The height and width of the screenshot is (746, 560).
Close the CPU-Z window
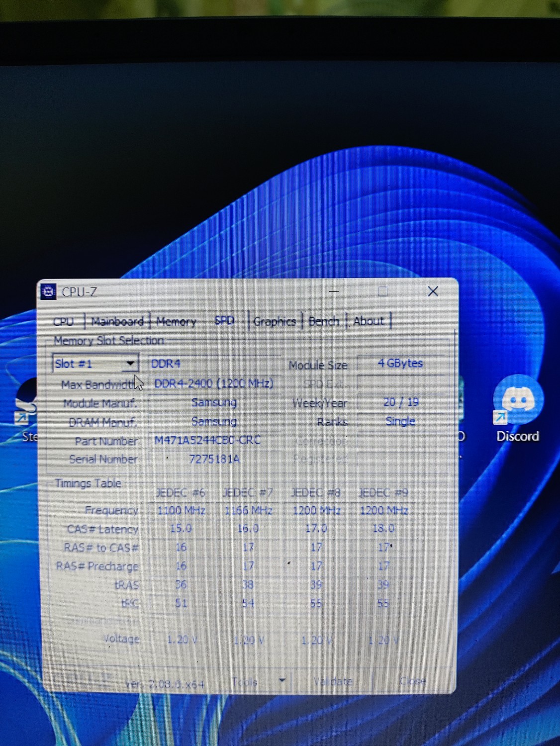pos(433,291)
